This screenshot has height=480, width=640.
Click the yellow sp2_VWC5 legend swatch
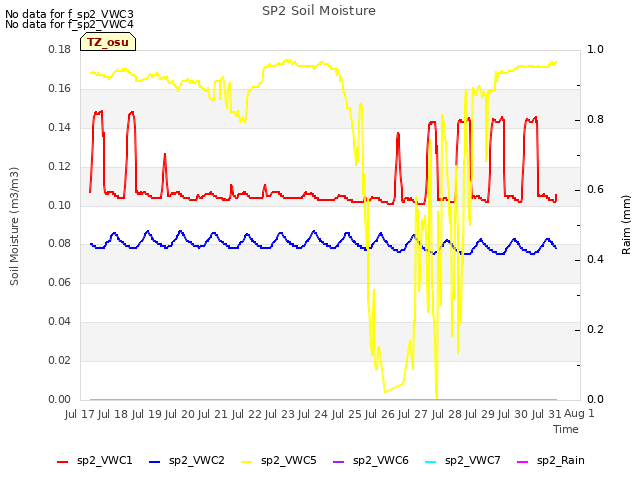coord(247,462)
